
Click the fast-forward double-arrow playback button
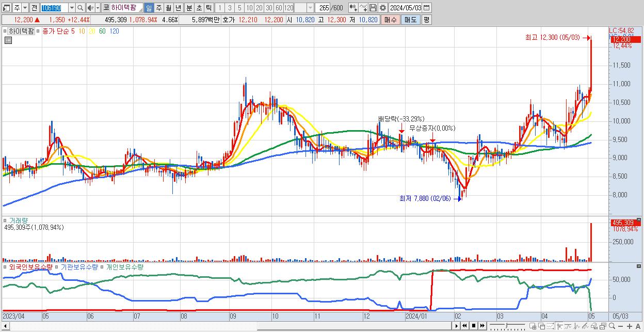pos(482,326)
